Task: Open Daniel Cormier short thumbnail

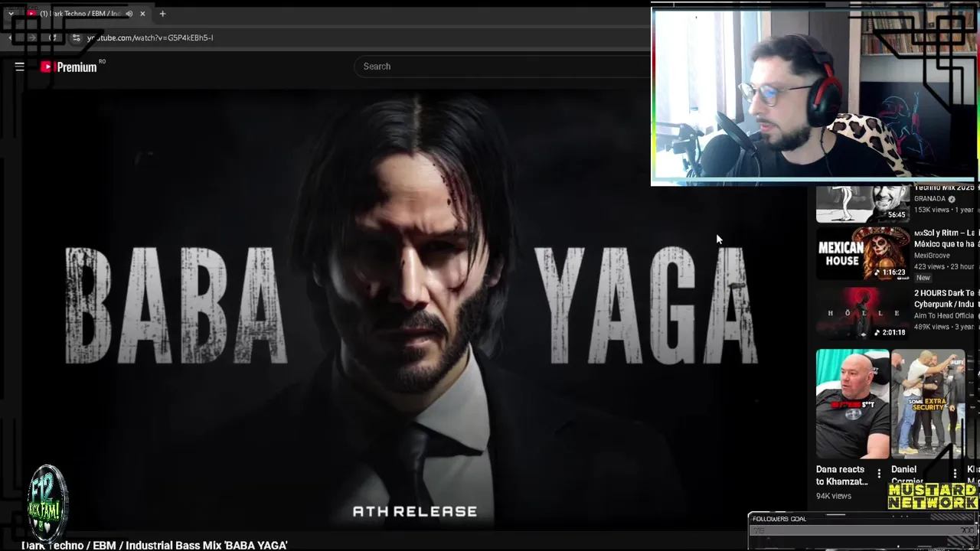Action: click(928, 404)
